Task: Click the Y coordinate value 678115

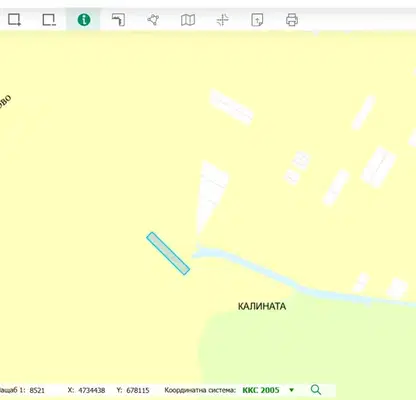Action: pyautogui.click(x=138, y=390)
